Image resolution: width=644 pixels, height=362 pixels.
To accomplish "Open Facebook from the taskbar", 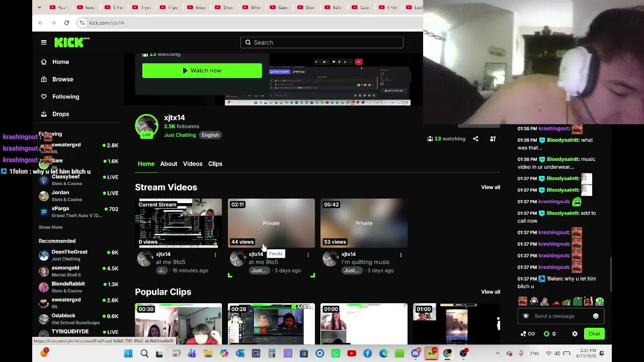I will click(x=368, y=353).
